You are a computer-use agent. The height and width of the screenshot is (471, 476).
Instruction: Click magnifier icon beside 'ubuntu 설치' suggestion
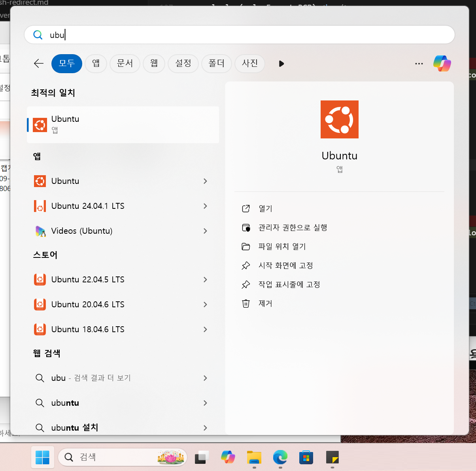(40, 427)
